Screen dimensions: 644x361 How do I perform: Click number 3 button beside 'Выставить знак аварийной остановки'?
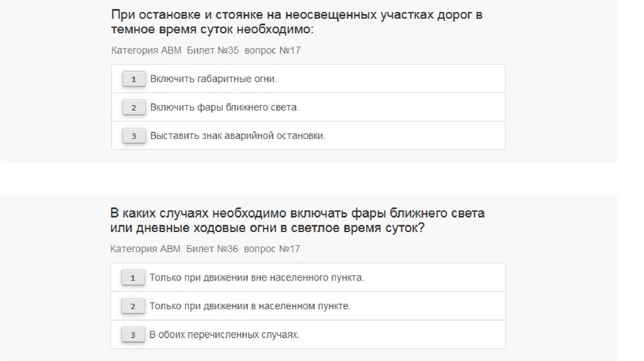133,136
